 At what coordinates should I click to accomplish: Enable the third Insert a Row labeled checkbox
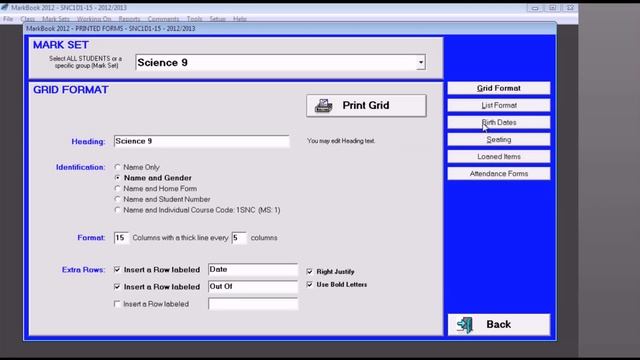pos(117,304)
